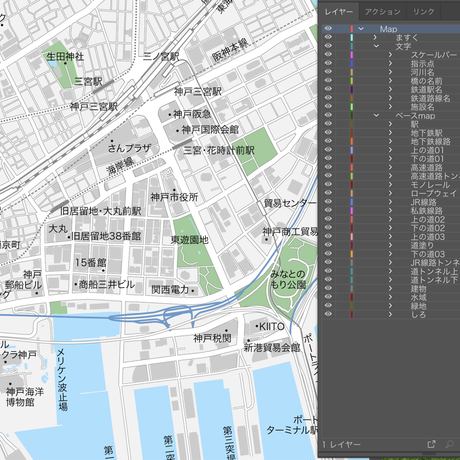Click the '1 レイヤー' layer count text
Image resolution: width=460 pixels, height=460 pixels.
341,444
